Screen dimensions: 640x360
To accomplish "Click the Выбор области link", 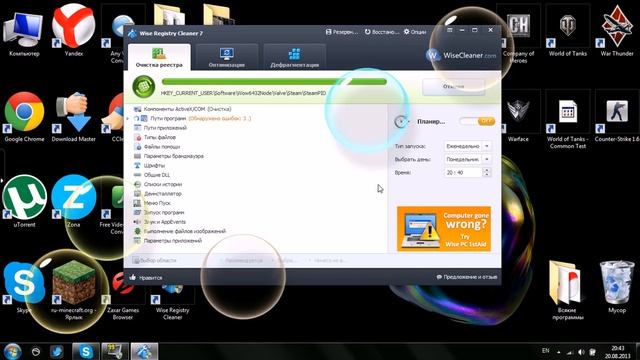I will (x=155, y=260).
